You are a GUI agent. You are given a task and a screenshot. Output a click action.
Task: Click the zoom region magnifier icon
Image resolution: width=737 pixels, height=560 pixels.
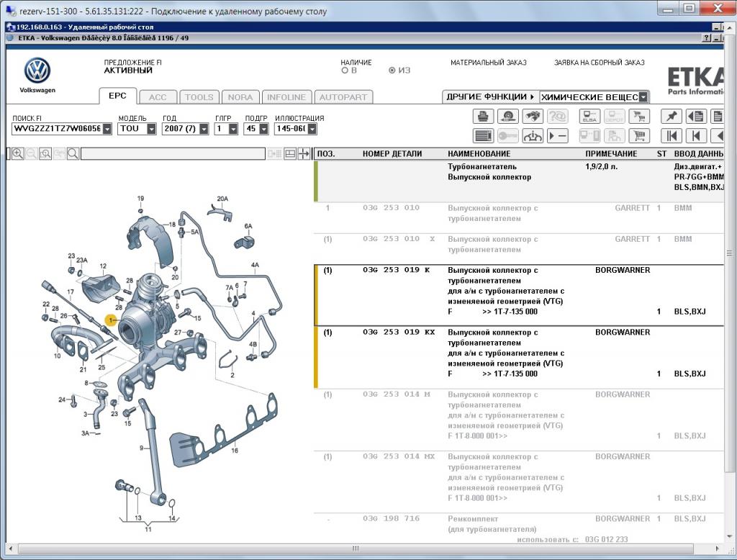(x=45, y=153)
